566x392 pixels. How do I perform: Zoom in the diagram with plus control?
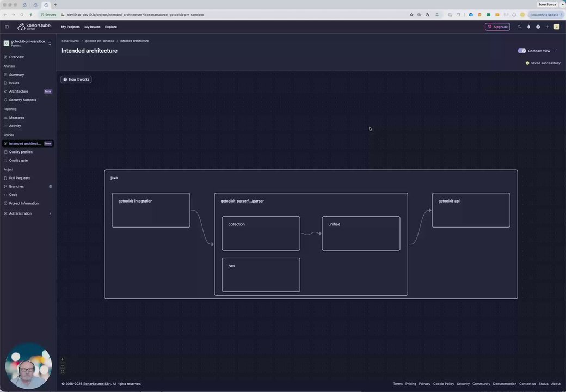pos(63,359)
